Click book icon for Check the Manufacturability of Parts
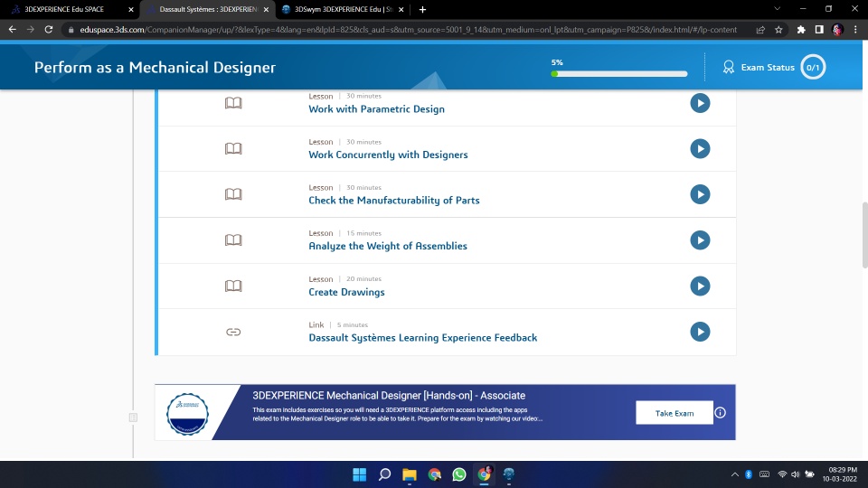 [233, 194]
